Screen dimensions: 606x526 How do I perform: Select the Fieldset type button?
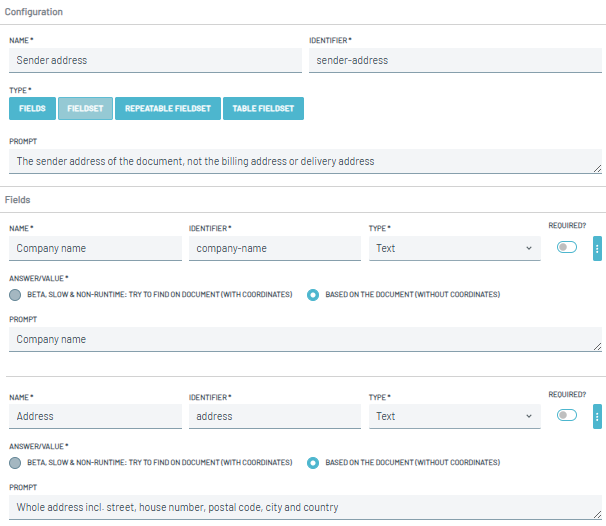(x=85, y=108)
